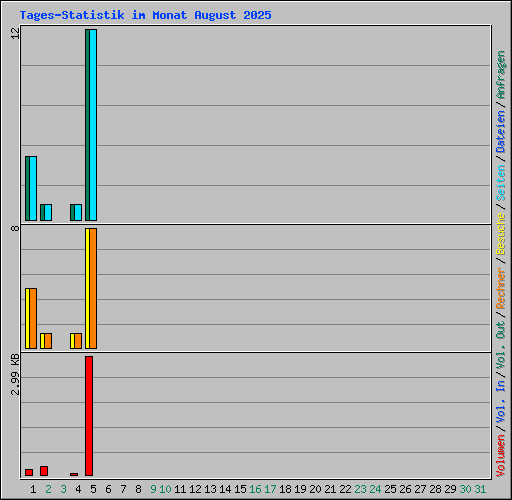Viewport: 512px width, 500px height.
Task: Select the orange bar for day 2
Action: pos(48,341)
